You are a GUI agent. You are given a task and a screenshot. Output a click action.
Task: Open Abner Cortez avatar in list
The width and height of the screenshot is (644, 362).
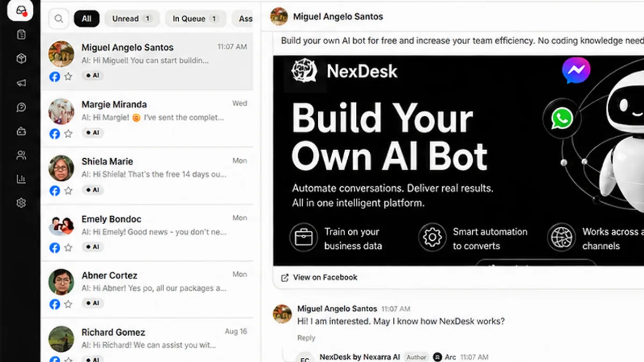point(61,282)
